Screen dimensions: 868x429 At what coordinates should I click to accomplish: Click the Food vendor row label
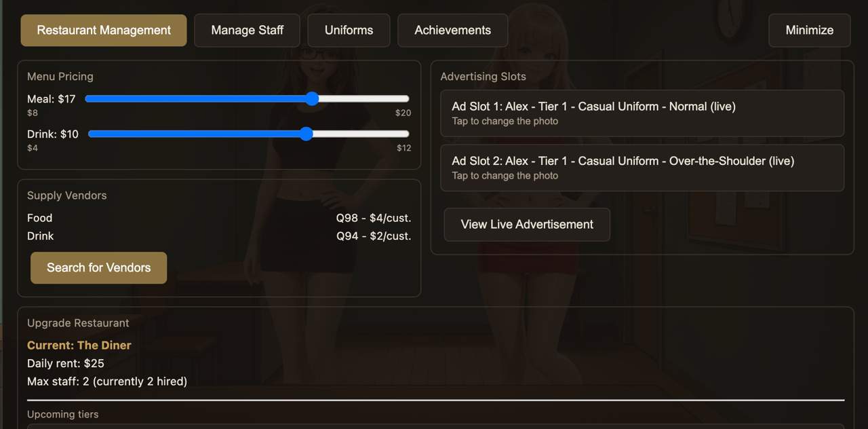point(39,218)
